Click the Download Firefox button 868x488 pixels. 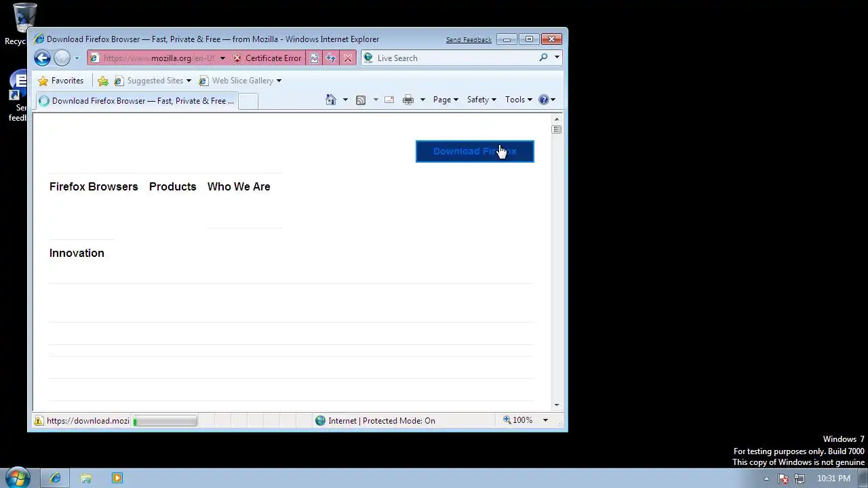pos(475,151)
